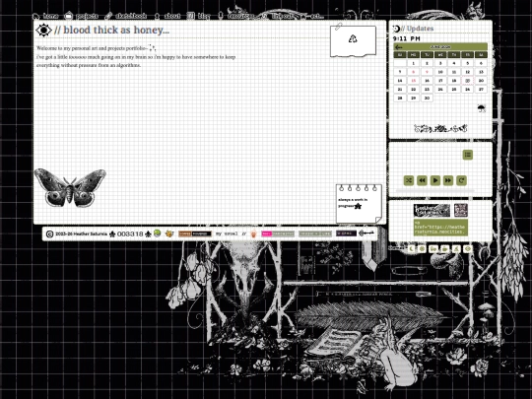Seek on the music progress bar
This screenshot has height=399, width=532.
[435, 191]
